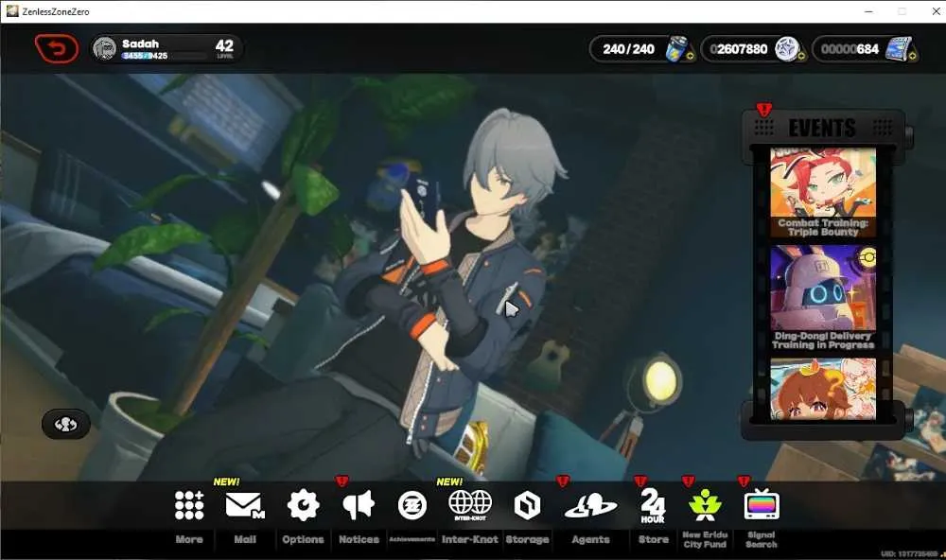This screenshot has height=560, width=946.
Task: Open the Notices megaphone icon
Action: coord(359,505)
